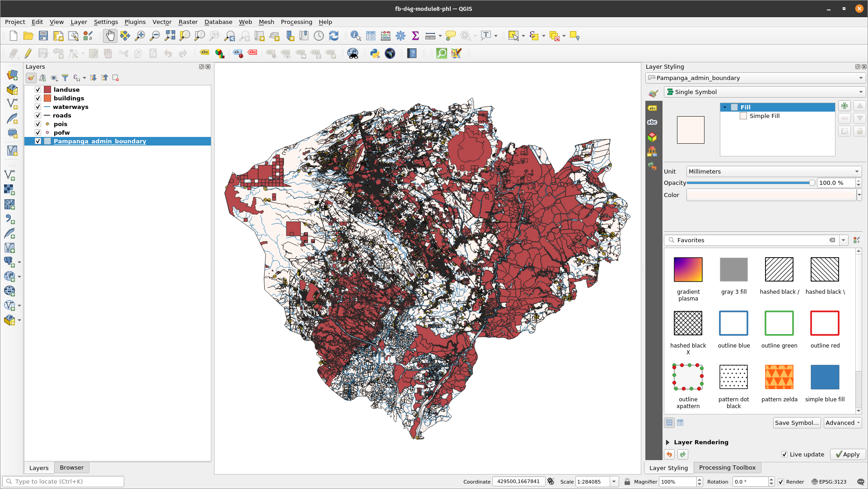This screenshot has height=489, width=868.
Task: Toggle visibility of the buildings layer
Action: (x=37, y=98)
